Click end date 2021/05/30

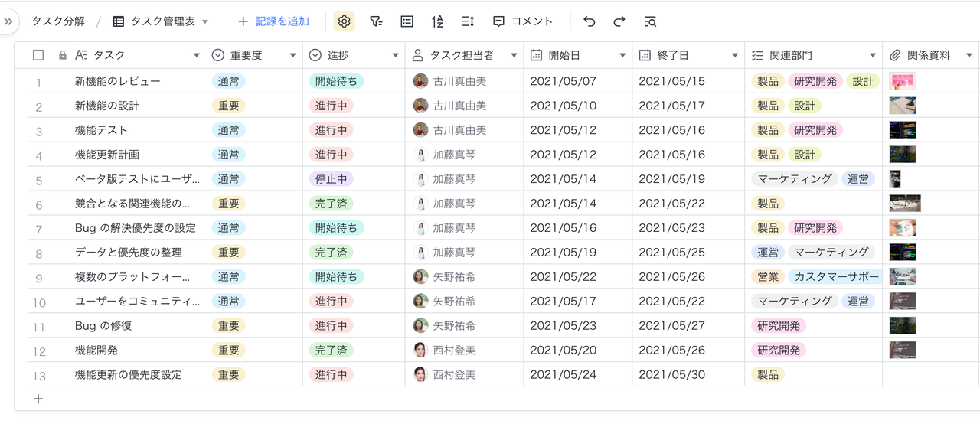coord(671,375)
